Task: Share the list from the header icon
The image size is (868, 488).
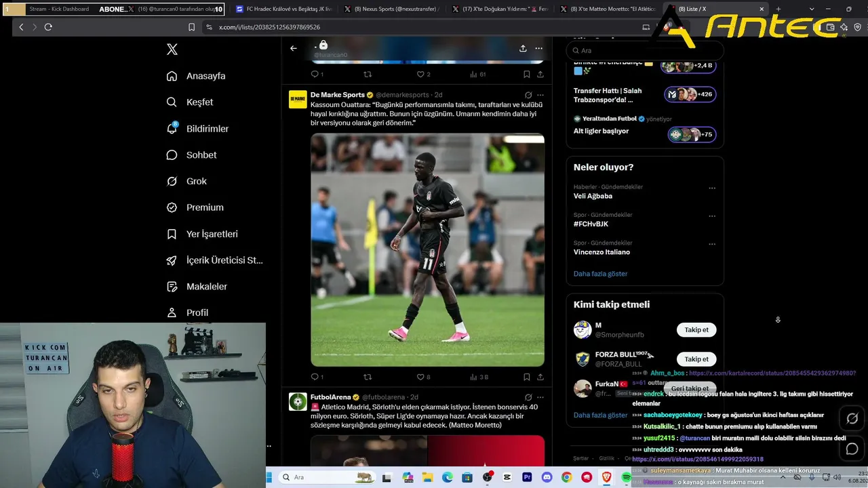Action: click(523, 48)
